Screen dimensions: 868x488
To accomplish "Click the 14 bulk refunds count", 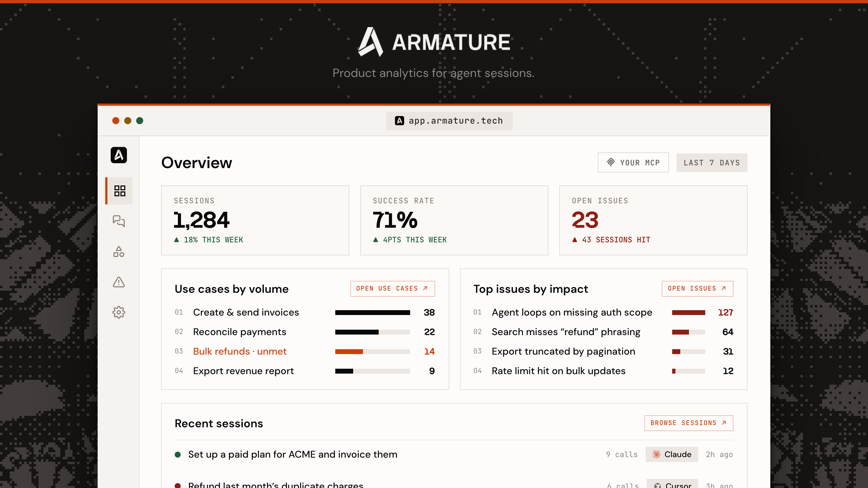I will pyautogui.click(x=429, y=351).
